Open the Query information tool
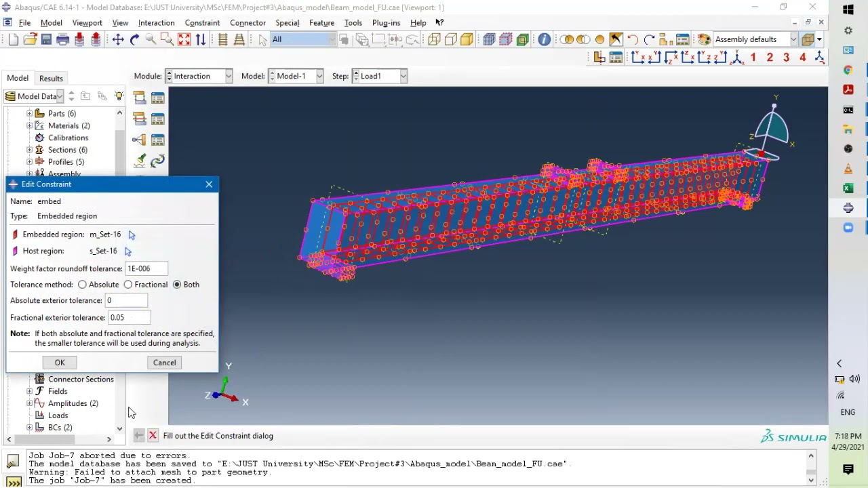The height and width of the screenshot is (488, 868). [544, 39]
